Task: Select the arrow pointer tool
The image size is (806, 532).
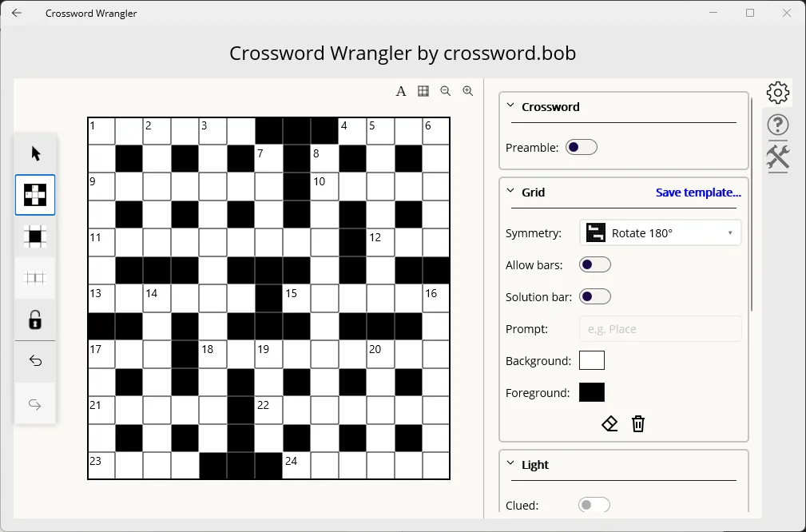Action: 35,153
